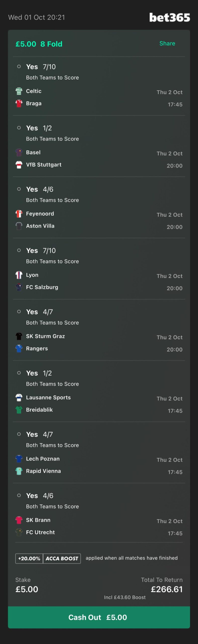Click the VfB Stuttgart jersey icon
Screen dimensions: 198x644
click(19, 165)
